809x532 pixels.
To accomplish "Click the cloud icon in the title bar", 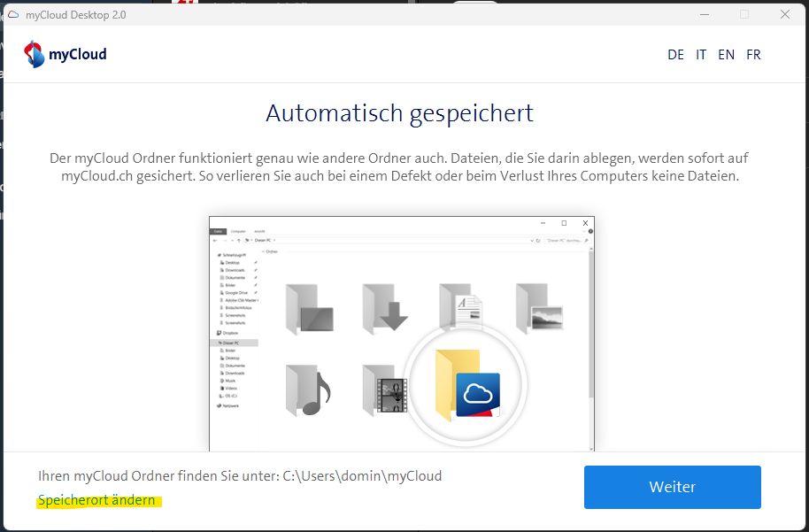I will point(13,15).
